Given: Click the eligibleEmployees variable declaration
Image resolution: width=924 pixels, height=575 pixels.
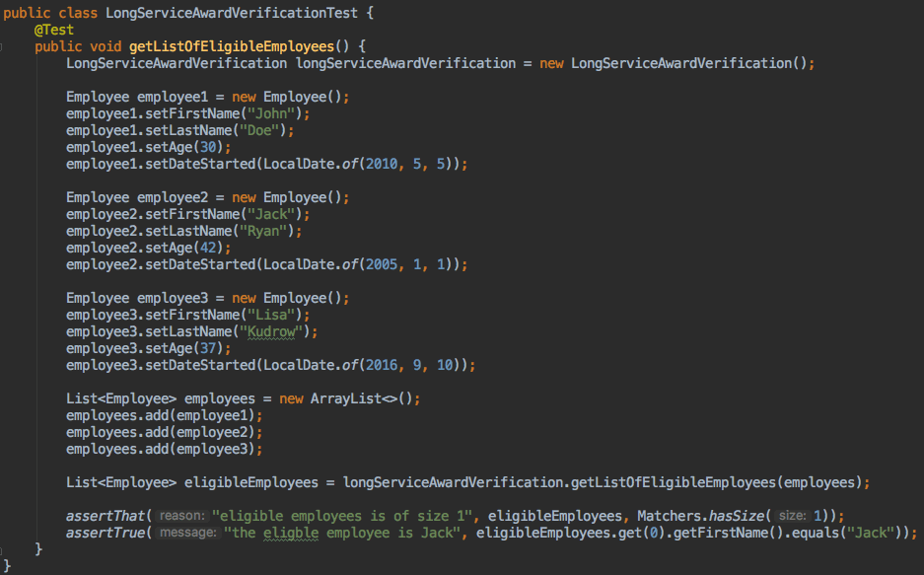Looking at the screenshot, I should [251, 482].
